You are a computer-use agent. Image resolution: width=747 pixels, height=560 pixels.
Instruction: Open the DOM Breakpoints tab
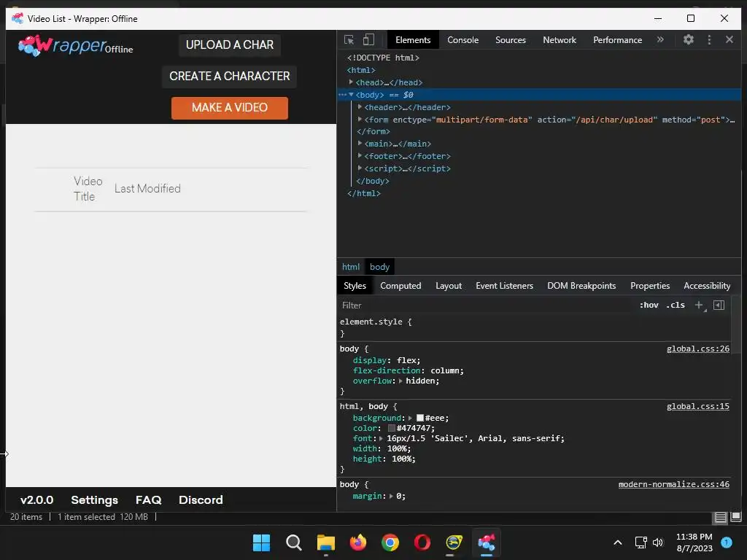(x=581, y=286)
